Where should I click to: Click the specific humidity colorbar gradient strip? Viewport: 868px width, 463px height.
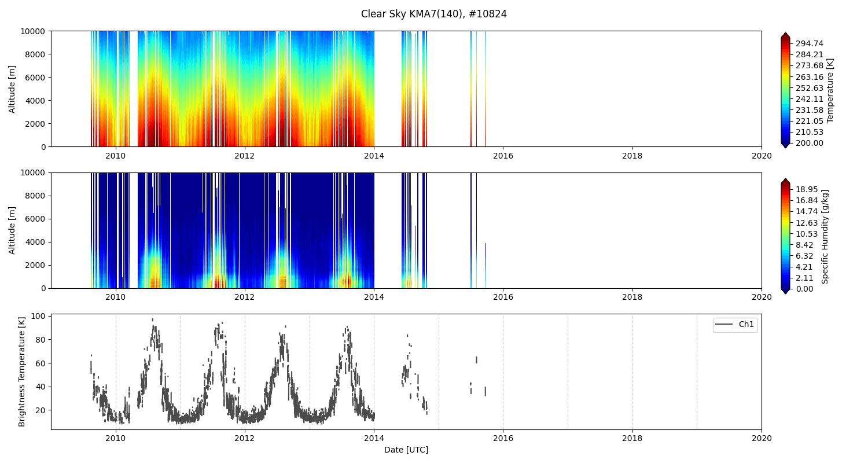[x=785, y=236]
